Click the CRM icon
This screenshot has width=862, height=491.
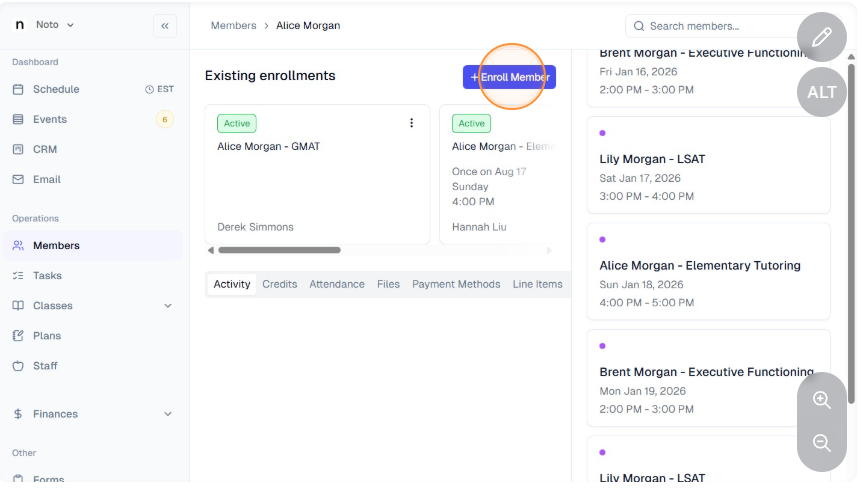click(x=18, y=149)
